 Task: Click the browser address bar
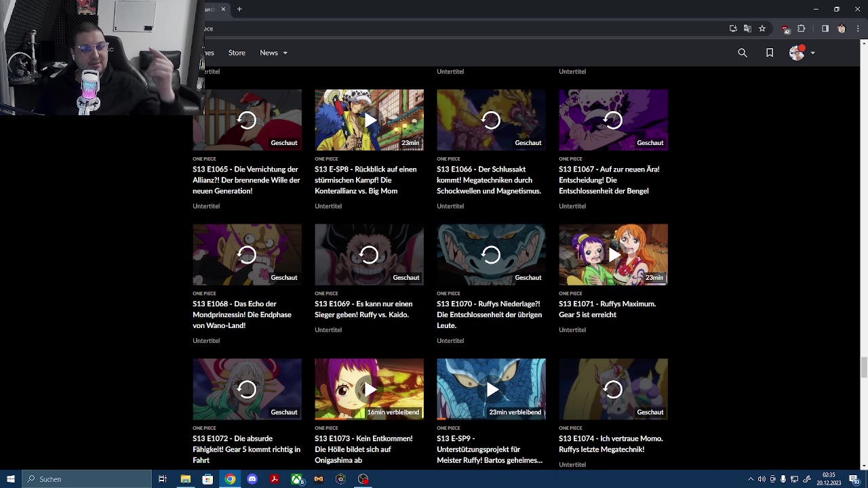click(x=461, y=28)
